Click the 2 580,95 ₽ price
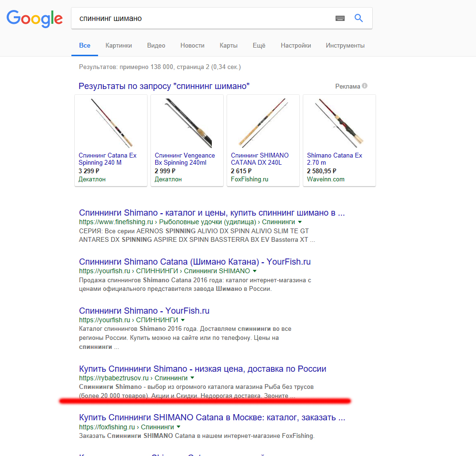The image size is (476, 456). 321,171
